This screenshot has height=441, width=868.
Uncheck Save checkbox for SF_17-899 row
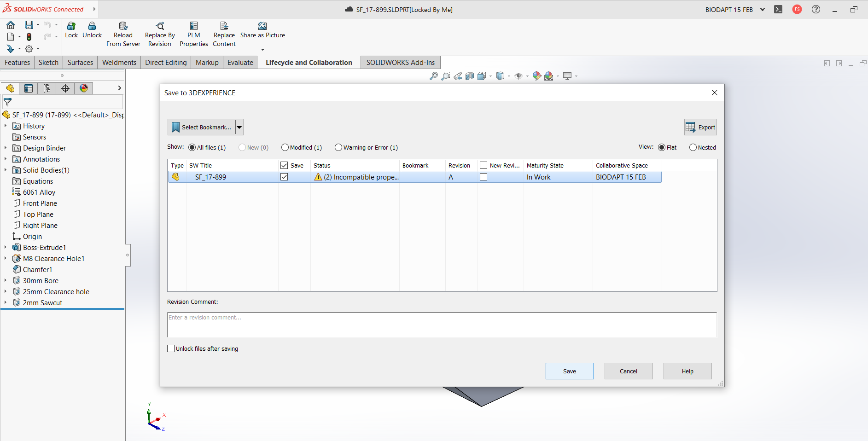(284, 177)
